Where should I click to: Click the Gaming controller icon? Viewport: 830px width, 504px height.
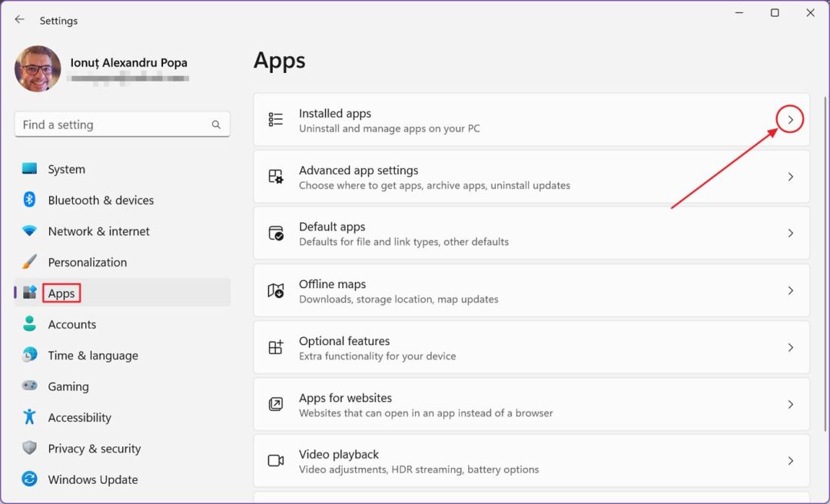click(30, 386)
